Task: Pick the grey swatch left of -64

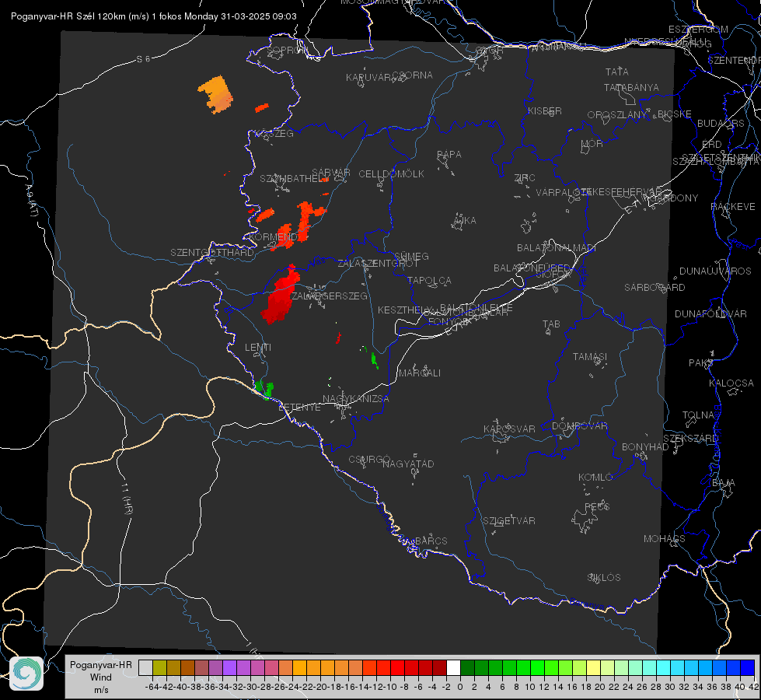Action: (x=145, y=667)
